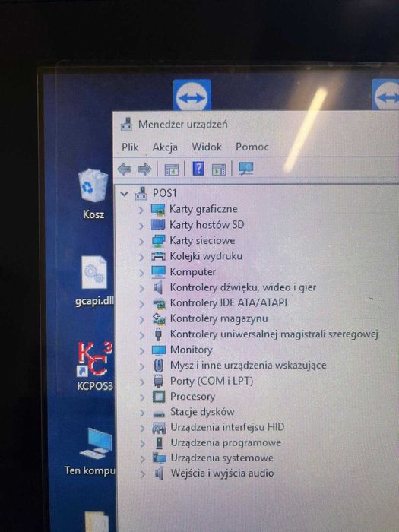Click the Komputer monitor icon
This screenshot has height=532, width=399.
[x=158, y=272]
